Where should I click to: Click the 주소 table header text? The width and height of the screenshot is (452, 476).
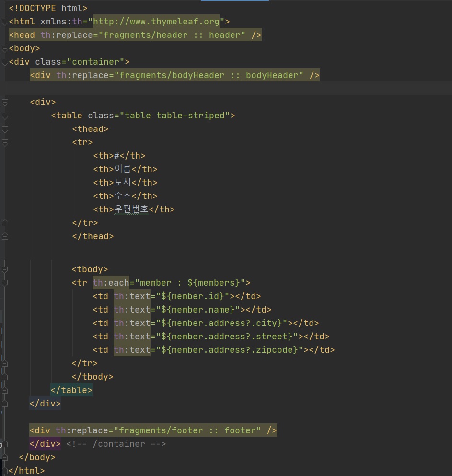pyautogui.click(x=123, y=196)
